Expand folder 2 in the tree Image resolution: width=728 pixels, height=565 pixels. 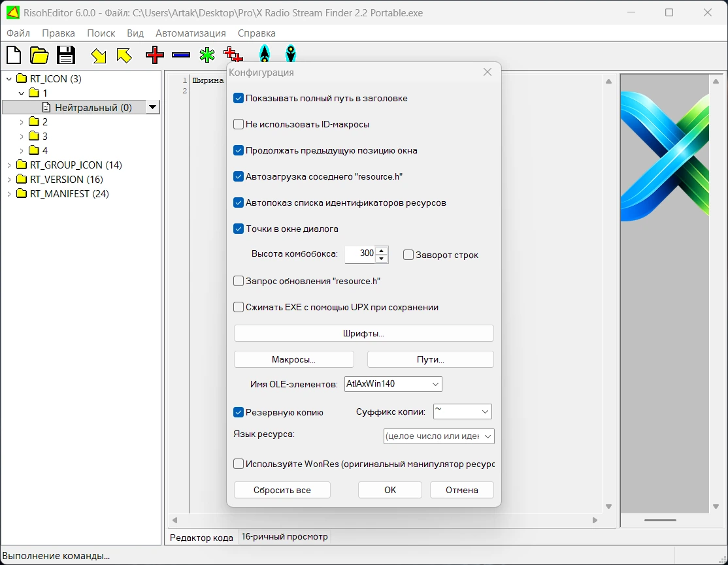tap(21, 122)
